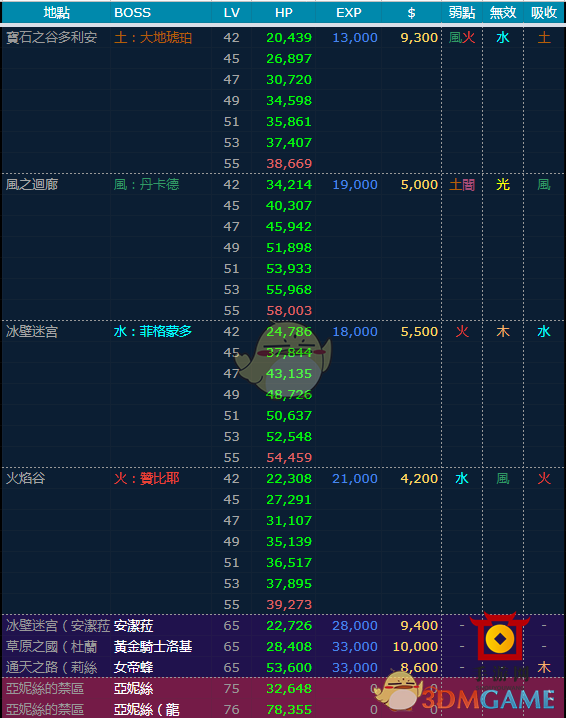The image size is (566, 718).
Task: Click HP value 32,648
Action: [x=289, y=689]
